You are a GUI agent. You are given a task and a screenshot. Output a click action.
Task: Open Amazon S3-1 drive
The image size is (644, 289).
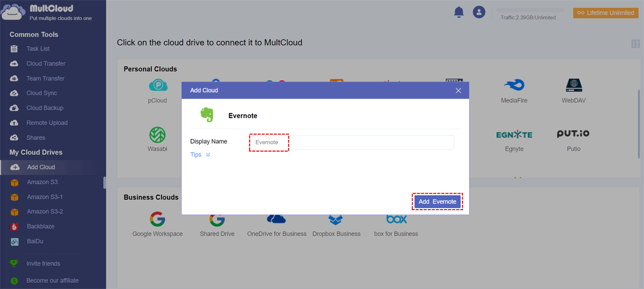point(45,197)
